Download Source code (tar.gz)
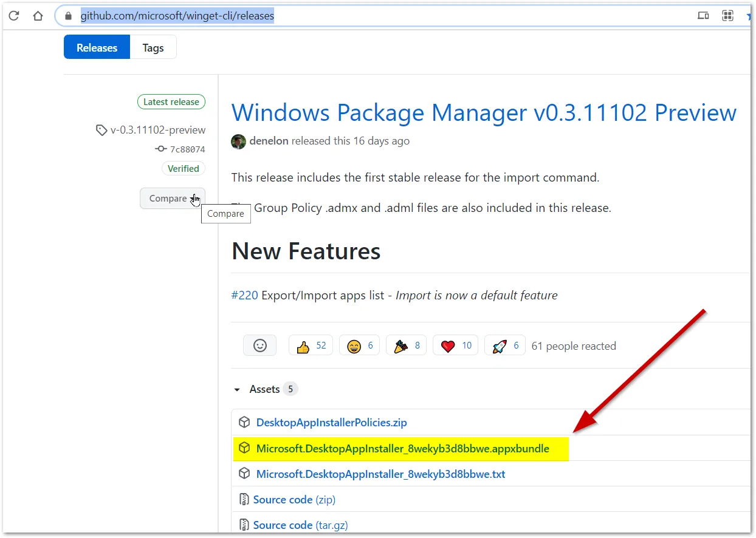 pyautogui.click(x=300, y=525)
